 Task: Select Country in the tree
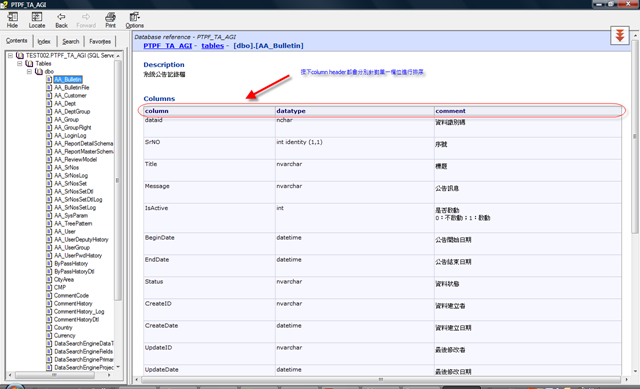tap(63, 327)
